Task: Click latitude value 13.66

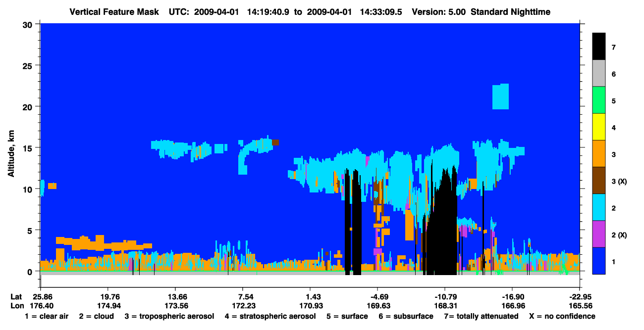Action: click(x=175, y=297)
